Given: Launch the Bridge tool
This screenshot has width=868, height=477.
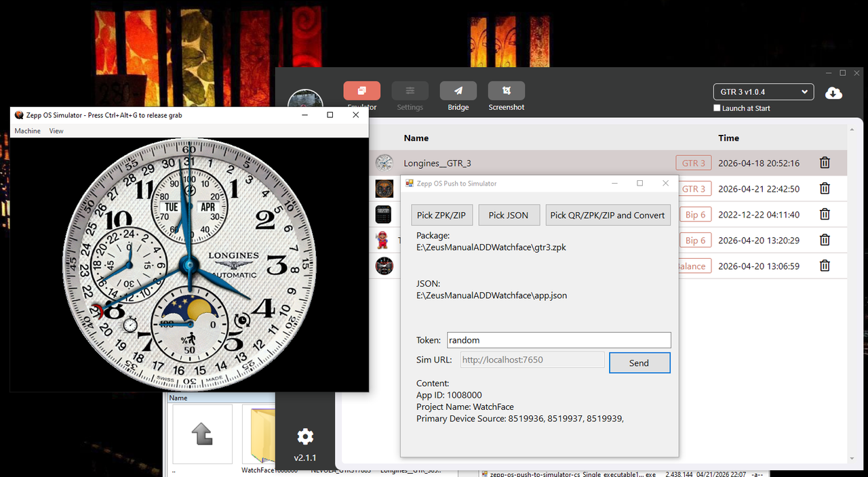Looking at the screenshot, I should tap(458, 91).
